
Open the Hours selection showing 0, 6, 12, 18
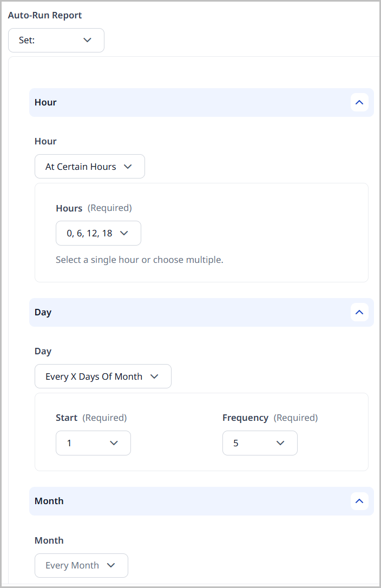[98, 233]
